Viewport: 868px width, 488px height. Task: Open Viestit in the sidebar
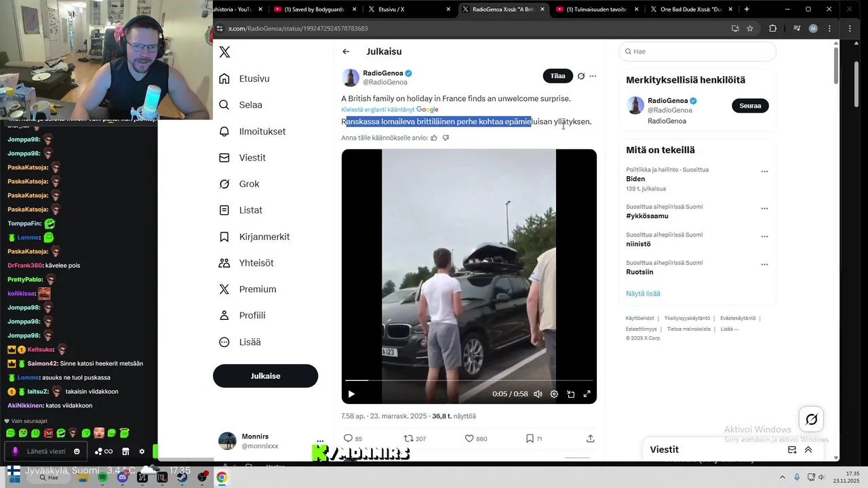[x=242, y=158]
